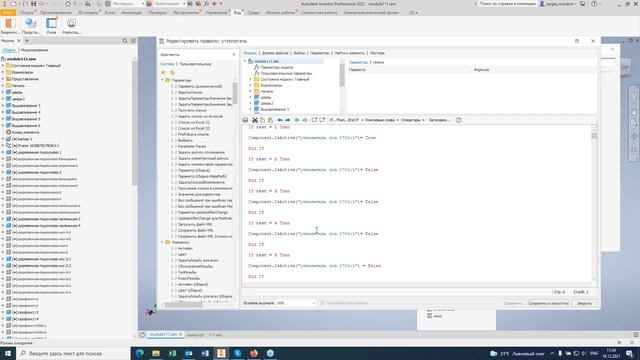Open the Уровень журнала combo box
640x360 pixels.
(296, 303)
